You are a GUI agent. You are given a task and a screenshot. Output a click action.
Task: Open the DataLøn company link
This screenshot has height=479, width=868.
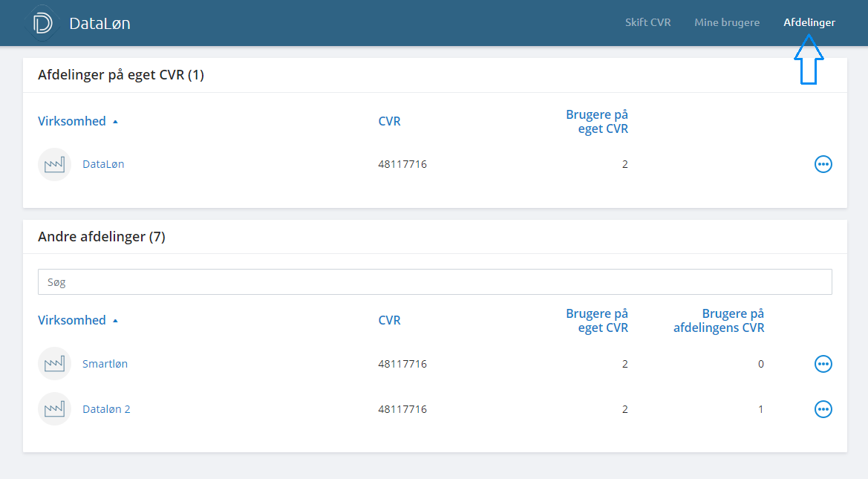point(103,164)
